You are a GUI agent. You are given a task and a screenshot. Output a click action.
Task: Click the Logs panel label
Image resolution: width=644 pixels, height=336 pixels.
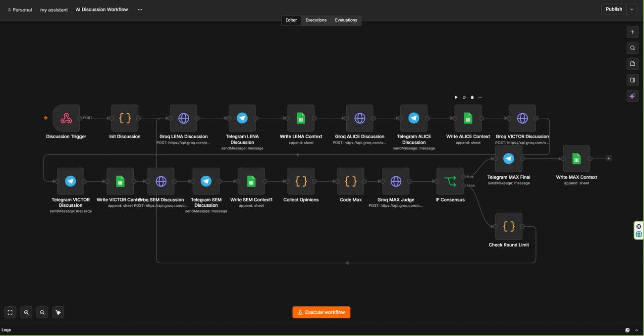[6, 330]
